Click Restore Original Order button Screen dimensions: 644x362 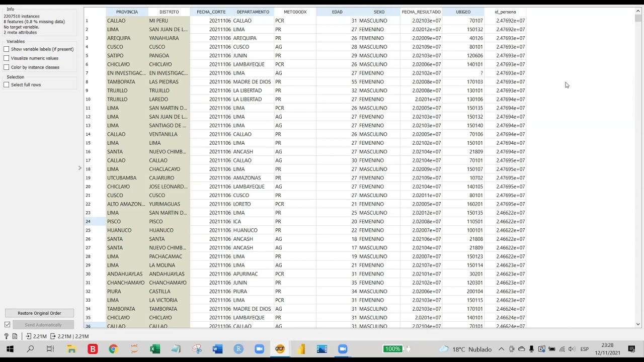[39, 313]
